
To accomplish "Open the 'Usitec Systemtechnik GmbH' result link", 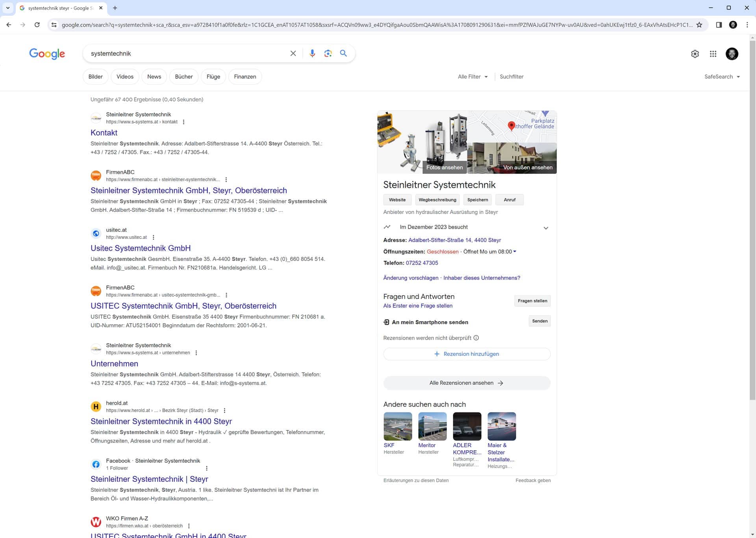I will [x=141, y=248].
